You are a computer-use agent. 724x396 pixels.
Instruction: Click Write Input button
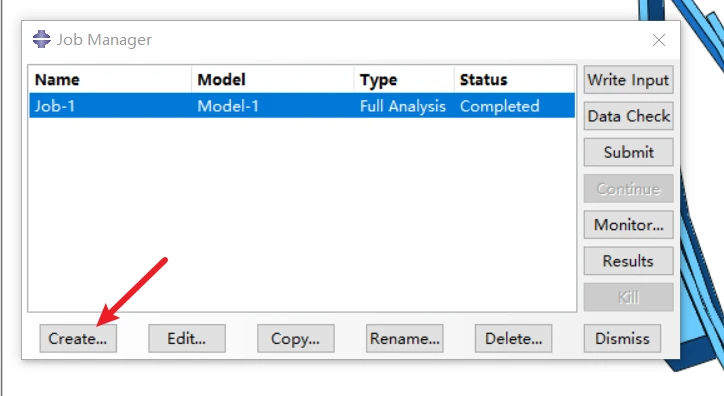click(628, 80)
